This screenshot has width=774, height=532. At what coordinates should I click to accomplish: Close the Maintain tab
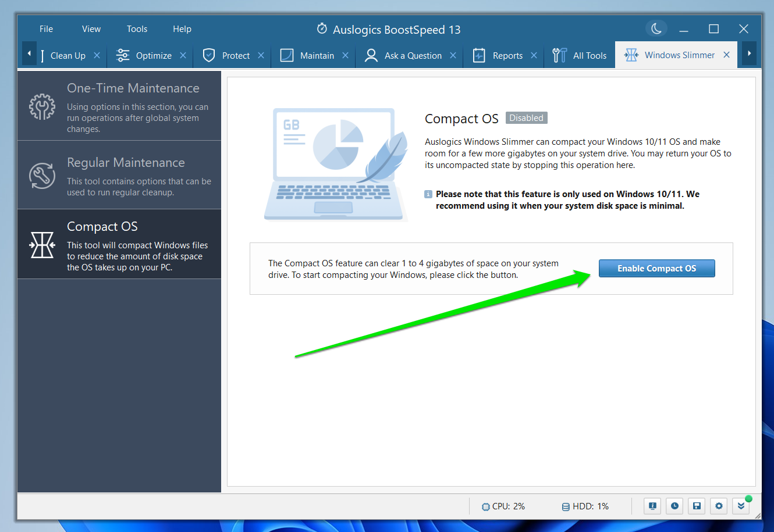[346, 55]
